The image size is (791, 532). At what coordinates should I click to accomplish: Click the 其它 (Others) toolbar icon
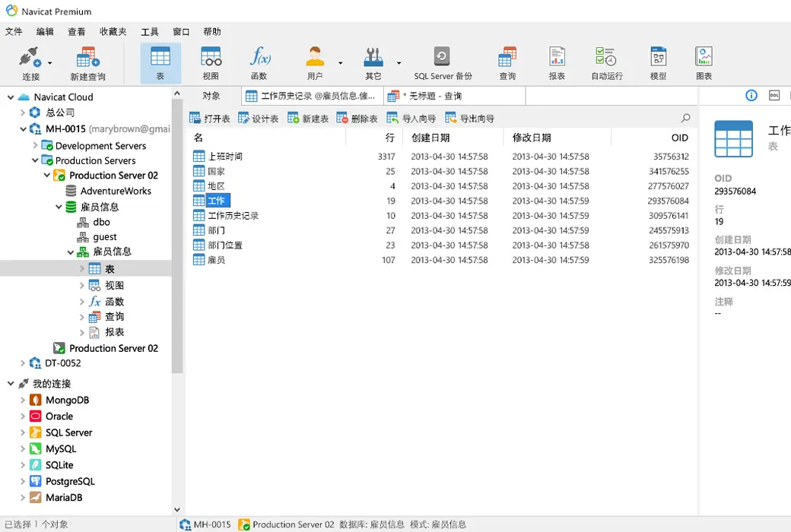(x=373, y=64)
